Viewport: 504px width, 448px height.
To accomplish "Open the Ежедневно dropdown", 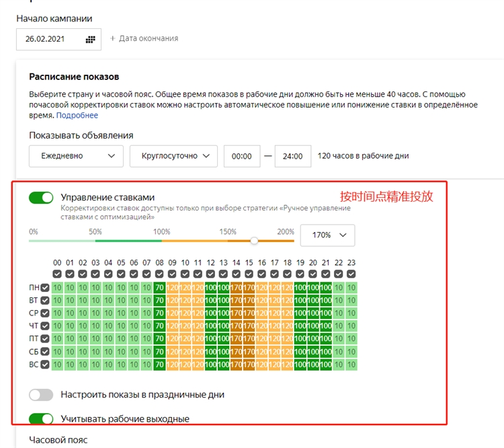I will [x=76, y=156].
